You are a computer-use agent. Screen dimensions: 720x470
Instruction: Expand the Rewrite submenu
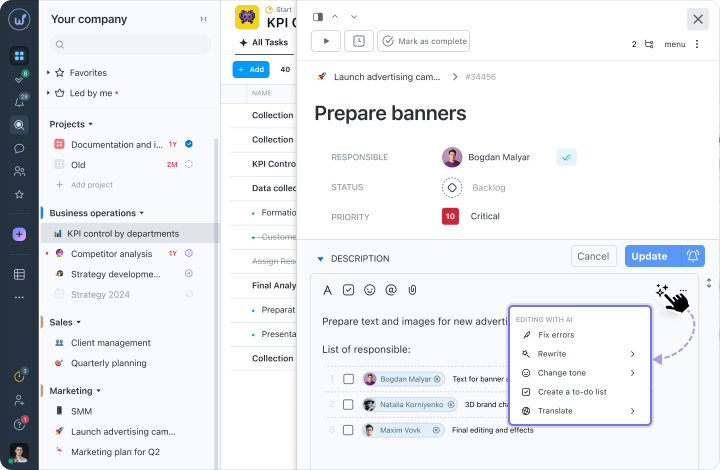tap(580, 354)
